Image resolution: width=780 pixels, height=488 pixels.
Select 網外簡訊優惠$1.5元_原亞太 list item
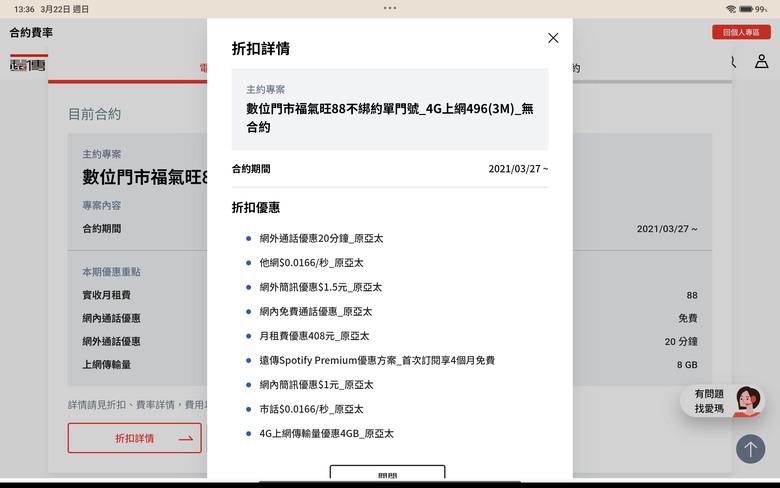click(x=320, y=287)
